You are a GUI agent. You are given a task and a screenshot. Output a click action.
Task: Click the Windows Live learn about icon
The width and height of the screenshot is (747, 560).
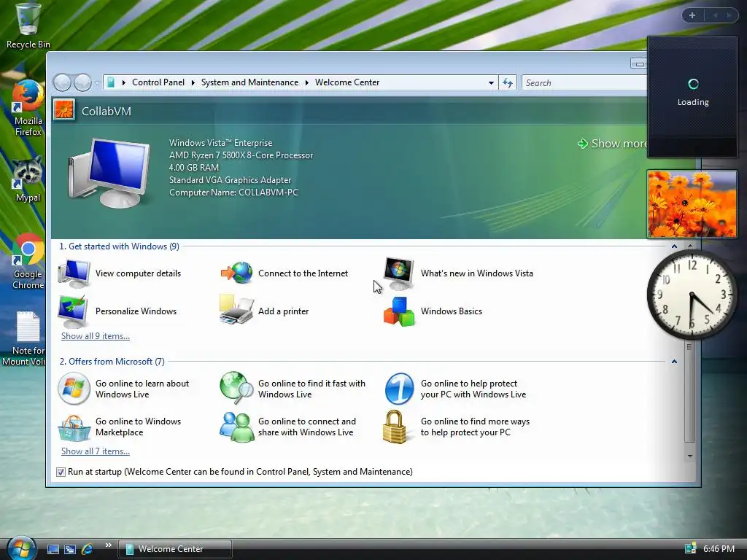tap(74, 389)
